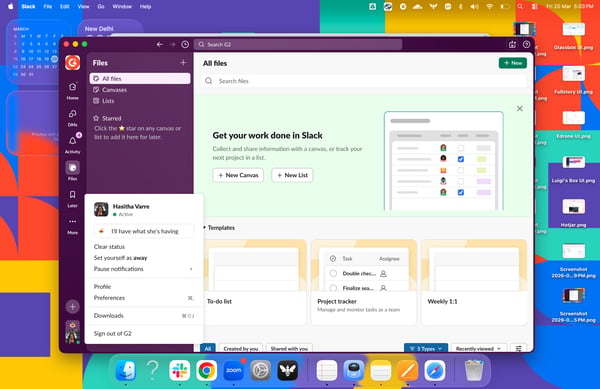This screenshot has width=600, height=389.
Task: Click the G2 workspace logo
Action: (72, 62)
